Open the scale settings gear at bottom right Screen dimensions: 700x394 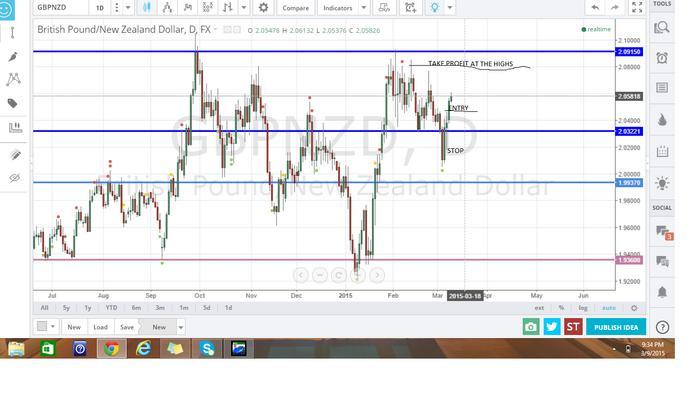634,308
